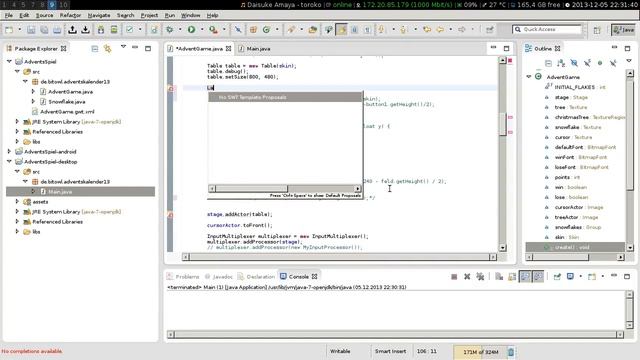Open the Project menu
This screenshot has width=640, height=360.
tap(149, 15)
